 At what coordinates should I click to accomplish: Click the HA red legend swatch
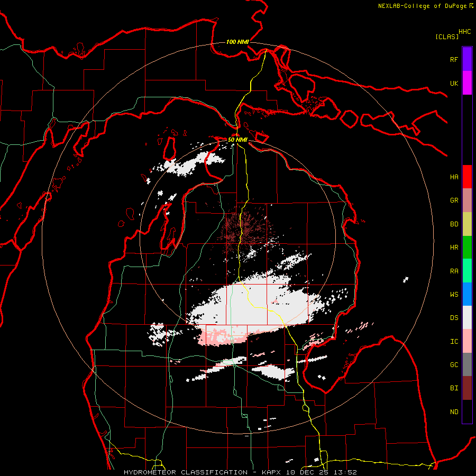(x=467, y=177)
